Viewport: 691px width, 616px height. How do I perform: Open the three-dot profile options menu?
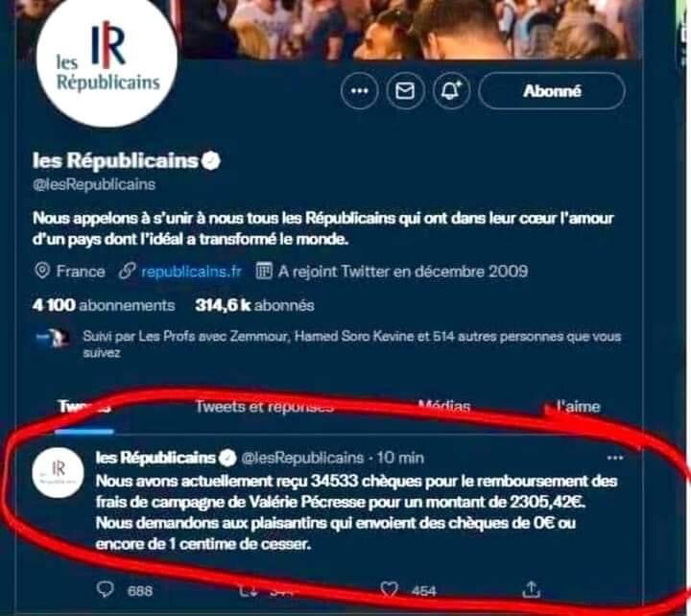pyautogui.click(x=359, y=91)
